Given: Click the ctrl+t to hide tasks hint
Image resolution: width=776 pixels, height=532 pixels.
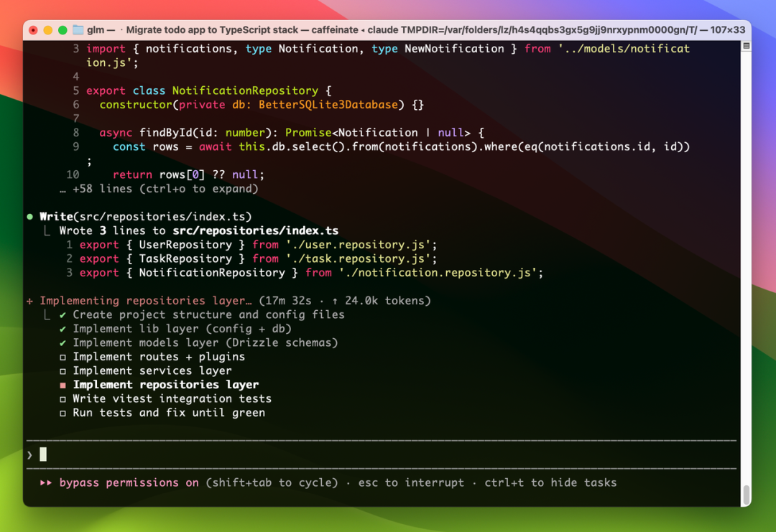Looking at the screenshot, I should 550,483.
